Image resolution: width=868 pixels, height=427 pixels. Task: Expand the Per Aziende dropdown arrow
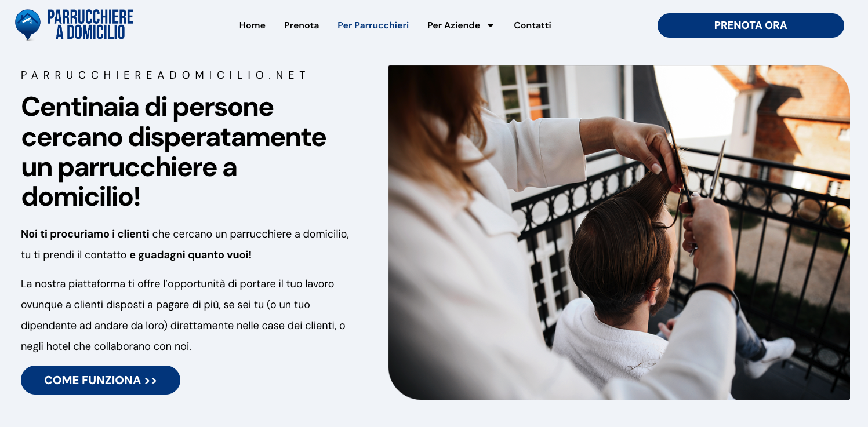(x=490, y=25)
